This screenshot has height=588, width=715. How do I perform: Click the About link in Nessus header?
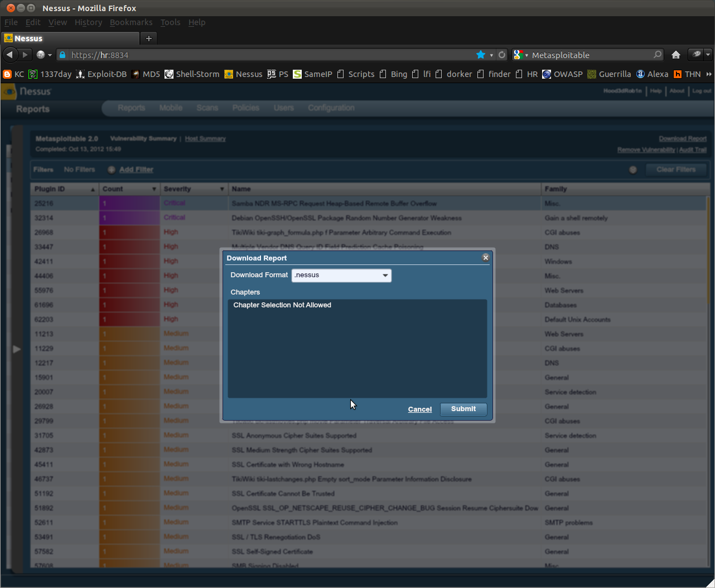click(x=677, y=91)
